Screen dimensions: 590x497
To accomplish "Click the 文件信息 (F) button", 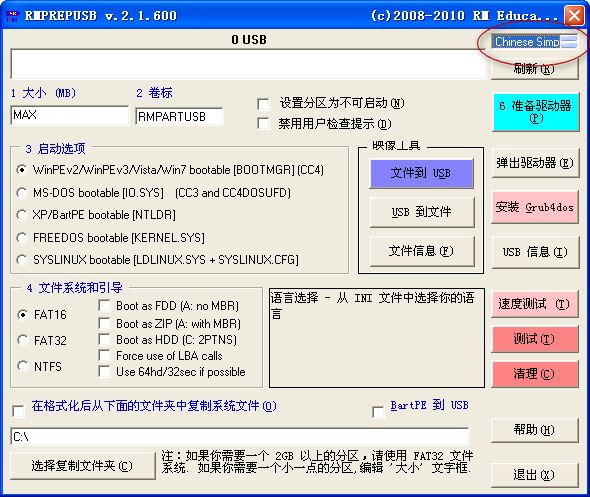I will pyautogui.click(x=421, y=251).
